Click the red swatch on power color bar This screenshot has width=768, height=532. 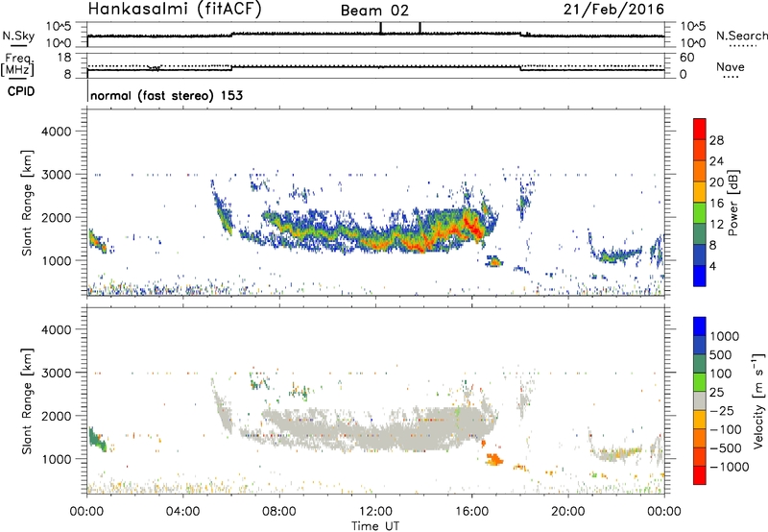pos(700,129)
